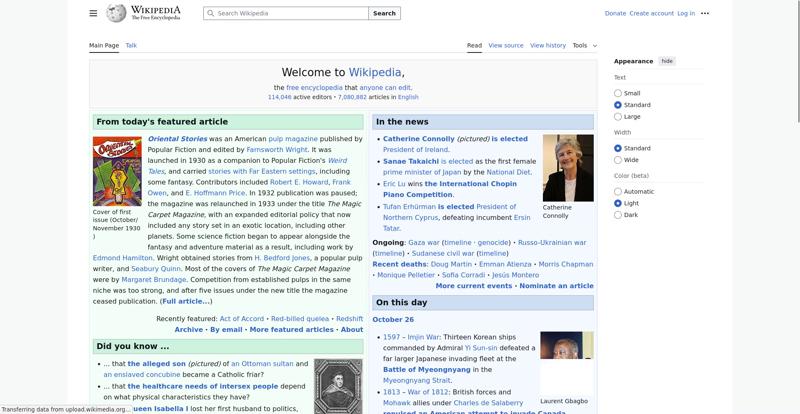Open the Catherine Connolly portrait image
This screenshot has height=414, width=800.
(567, 168)
